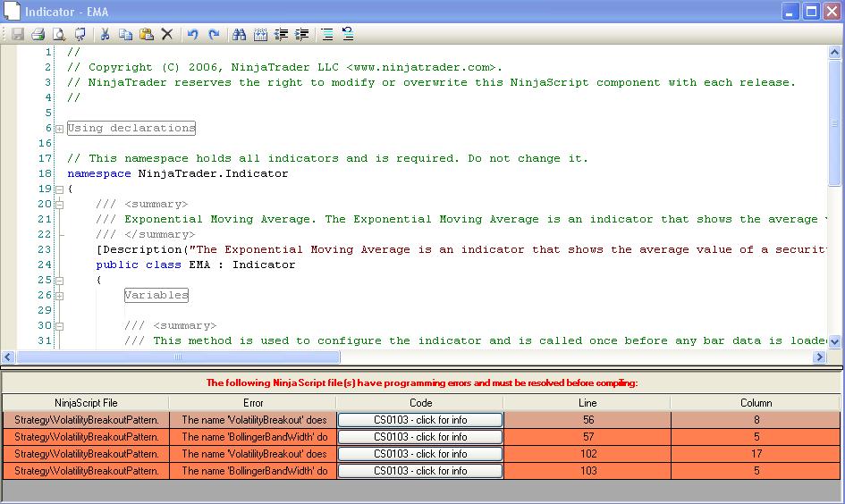The height and width of the screenshot is (504, 845).
Task: Place cursor on 'namespace' keyword at line 18
Action: pos(99,173)
